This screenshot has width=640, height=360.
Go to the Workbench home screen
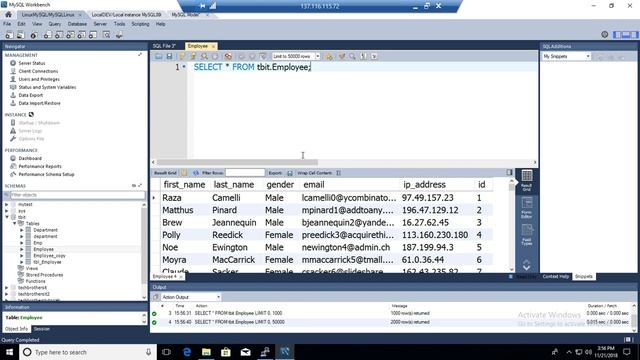[8, 15]
